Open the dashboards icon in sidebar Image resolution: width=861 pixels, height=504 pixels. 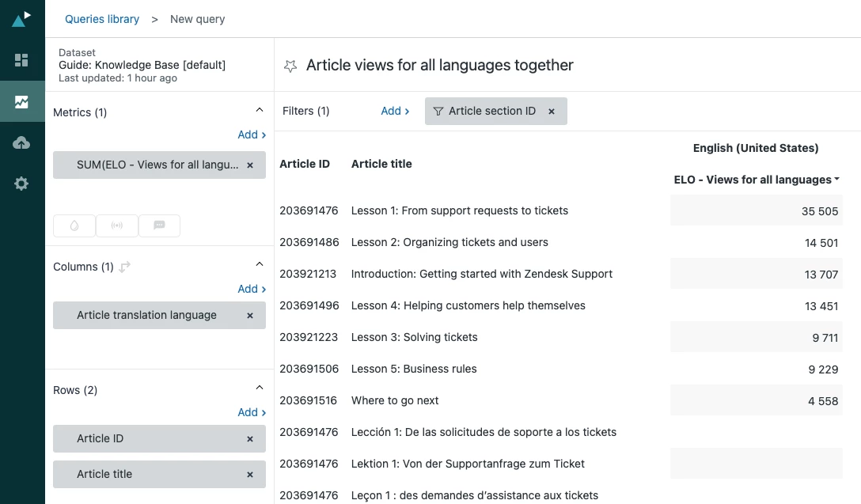(21, 60)
